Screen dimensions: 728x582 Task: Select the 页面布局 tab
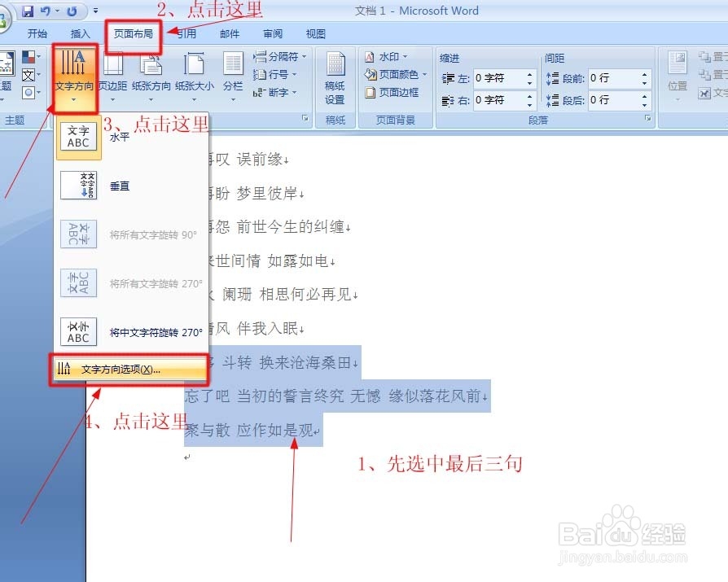[x=134, y=33]
